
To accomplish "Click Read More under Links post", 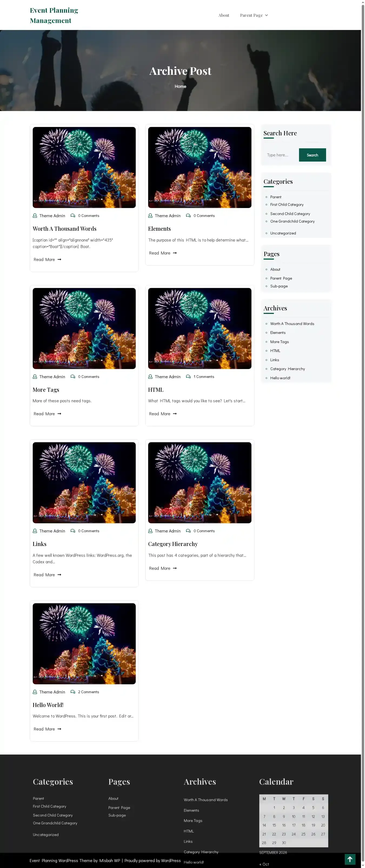I will (48, 575).
